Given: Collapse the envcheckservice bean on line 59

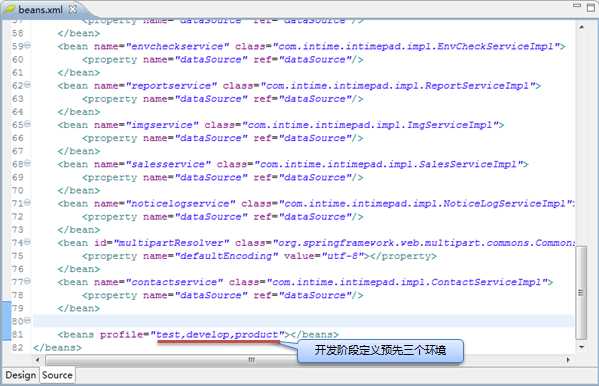Looking at the screenshot, I should point(28,45).
